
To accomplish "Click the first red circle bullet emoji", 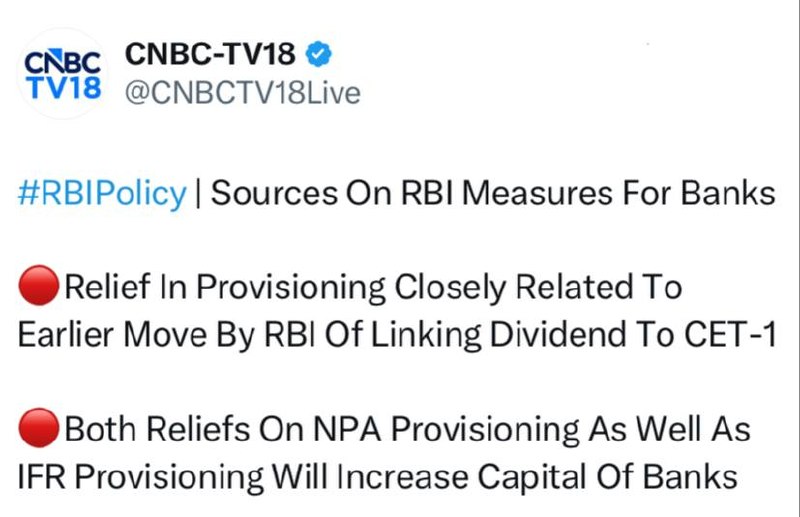I will point(38,288).
